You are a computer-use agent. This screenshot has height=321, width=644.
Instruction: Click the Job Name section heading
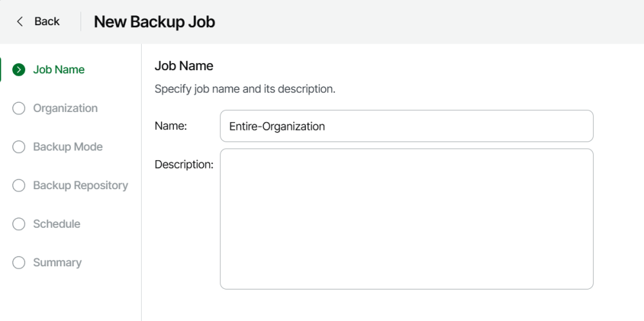(x=184, y=66)
